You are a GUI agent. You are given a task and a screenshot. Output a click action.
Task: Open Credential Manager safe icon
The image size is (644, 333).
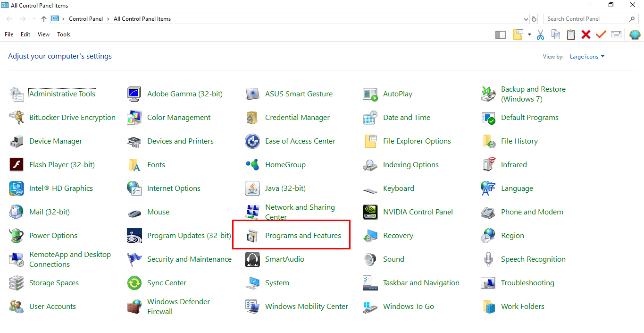tap(252, 118)
